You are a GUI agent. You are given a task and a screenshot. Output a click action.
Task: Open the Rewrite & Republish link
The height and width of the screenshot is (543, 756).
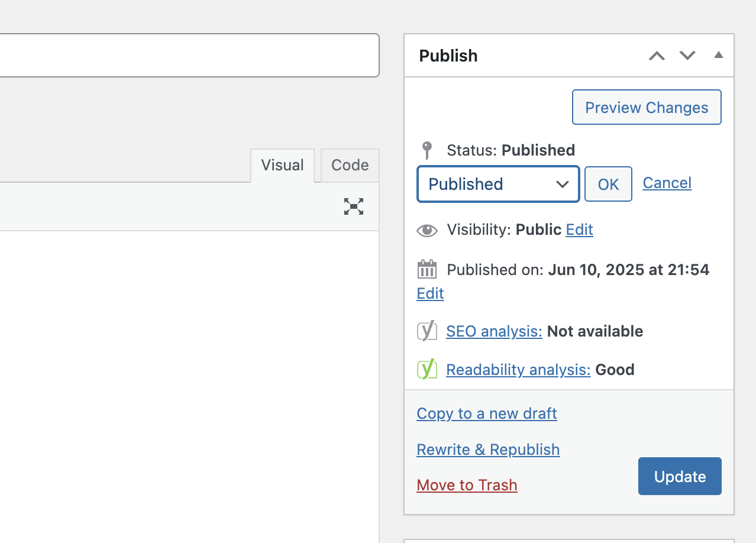pos(488,450)
